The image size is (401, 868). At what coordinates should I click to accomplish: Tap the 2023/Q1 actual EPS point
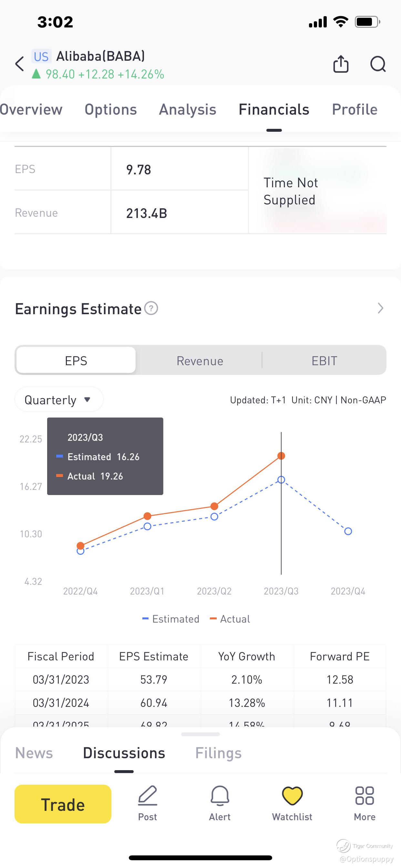tap(147, 516)
